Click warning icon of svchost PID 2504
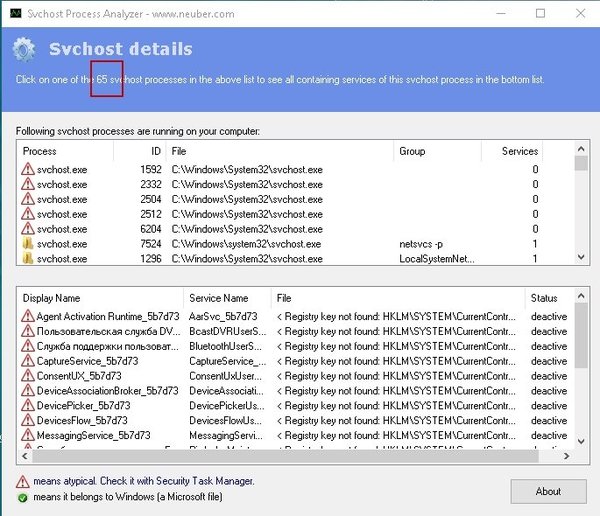Screen dimensions: 600x516 pyautogui.click(x=27, y=199)
